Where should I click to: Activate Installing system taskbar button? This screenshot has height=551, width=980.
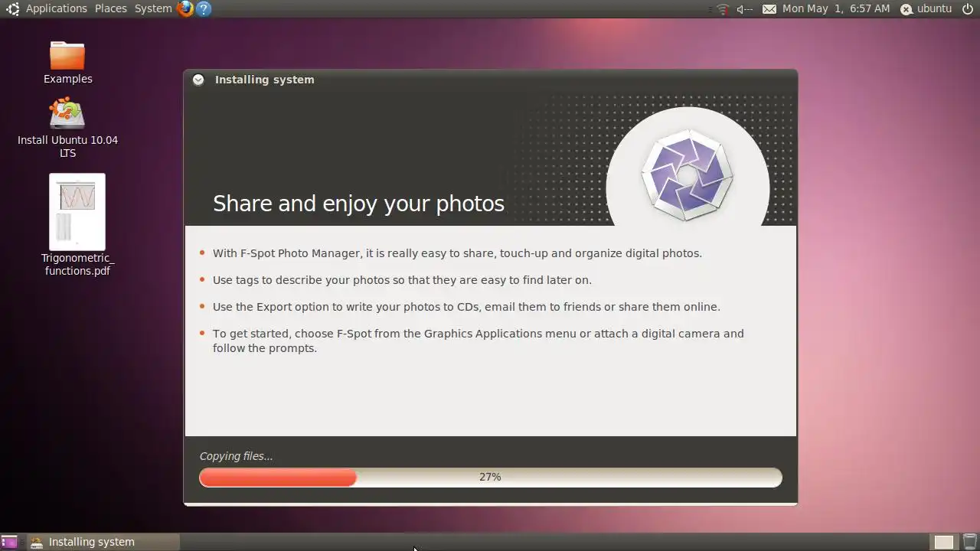point(103,542)
